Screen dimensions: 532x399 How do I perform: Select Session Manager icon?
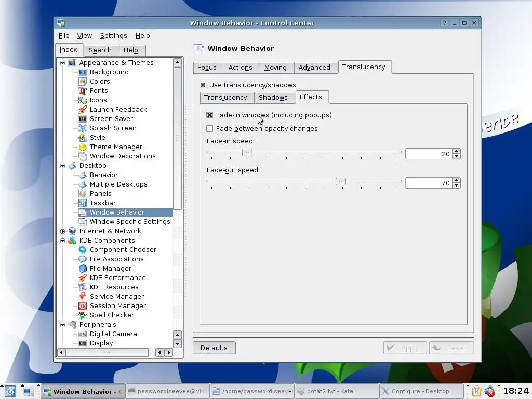(x=83, y=305)
